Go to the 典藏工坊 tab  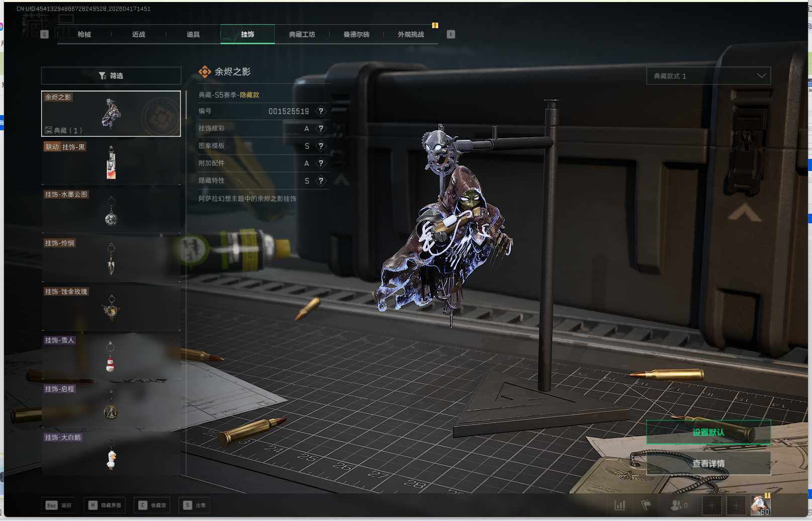(x=302, y=34)
